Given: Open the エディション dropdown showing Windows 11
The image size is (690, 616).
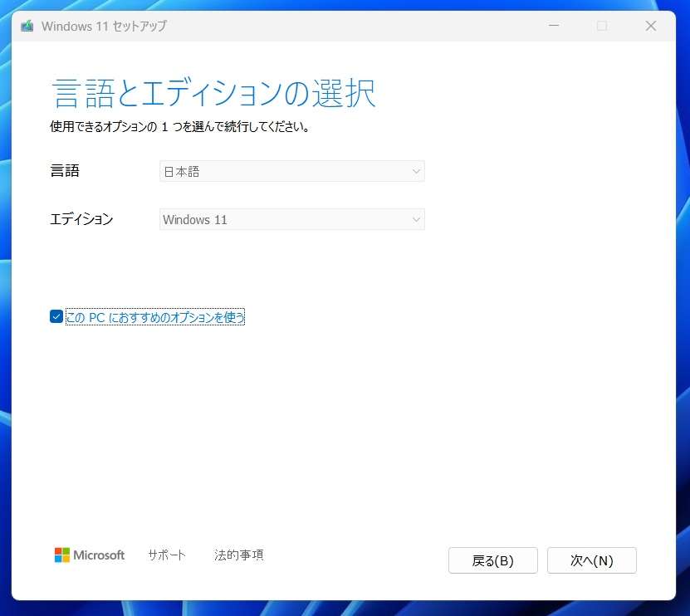Looking at the screenshot, I should tap(291, 219).
